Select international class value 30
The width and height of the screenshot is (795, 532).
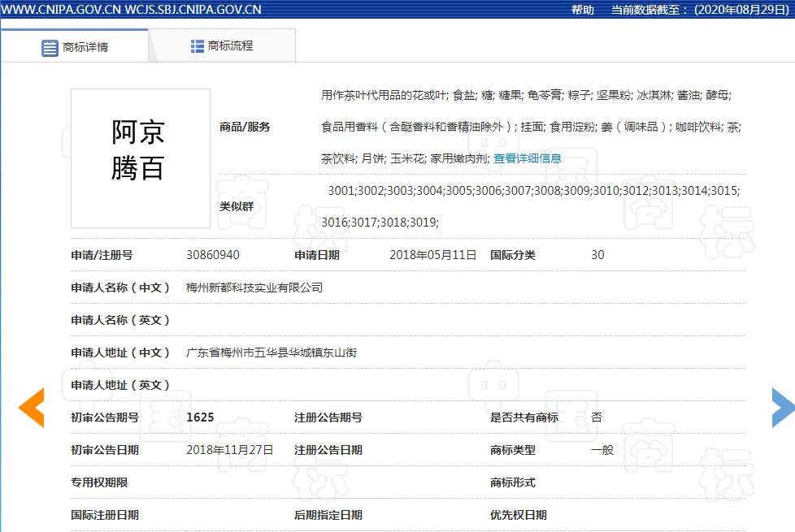point(597,255)
